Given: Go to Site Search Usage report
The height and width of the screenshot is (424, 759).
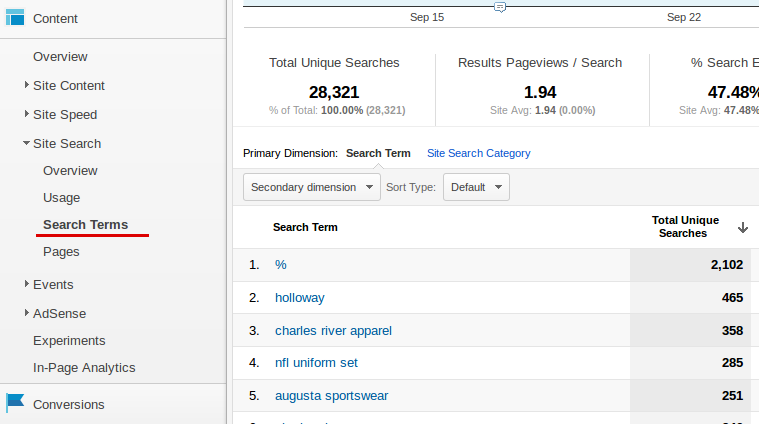Looking at the screenshot, I should tap(61, 198).
